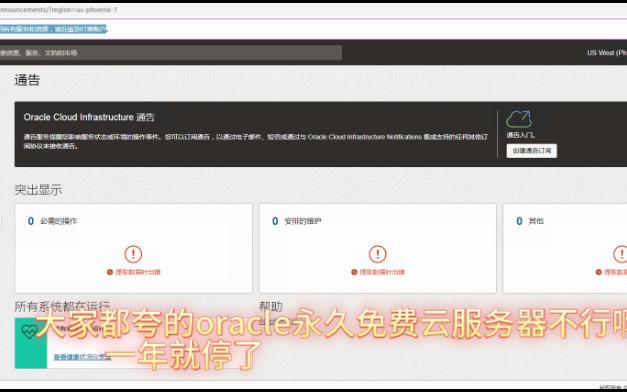
Task: Click the Oracle Cloud Infrastructure 通告 banner title
Action: (89, 117)
